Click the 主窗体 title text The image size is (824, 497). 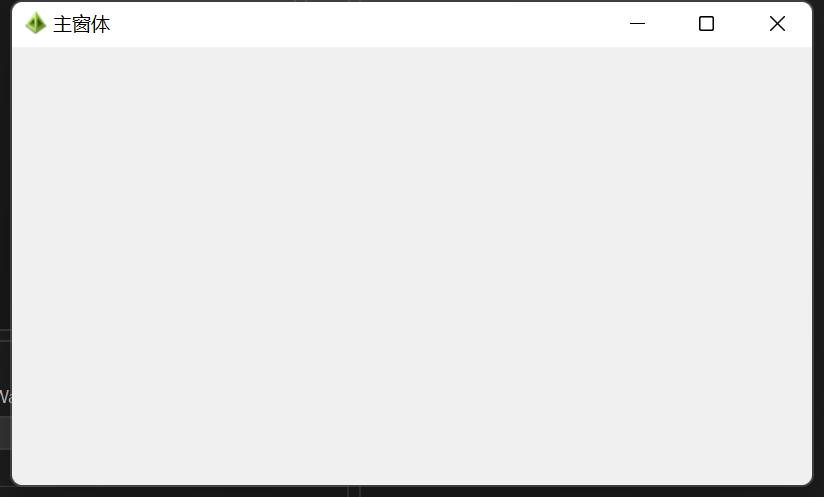(x=81, y=24)
